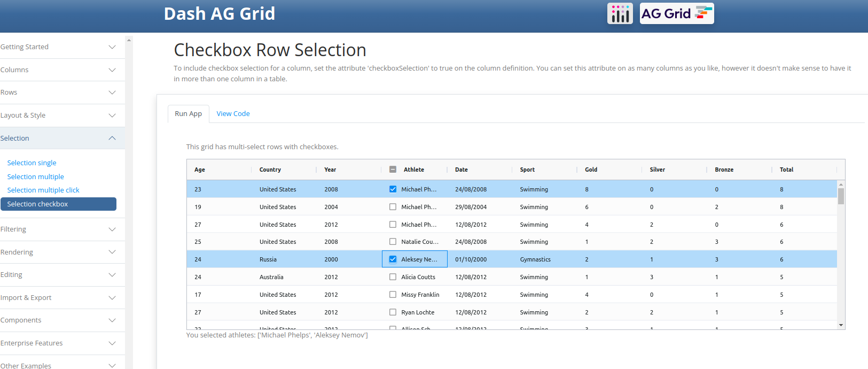
Task: Click the Year 2004 cell
Action: [x=349, y=207]
